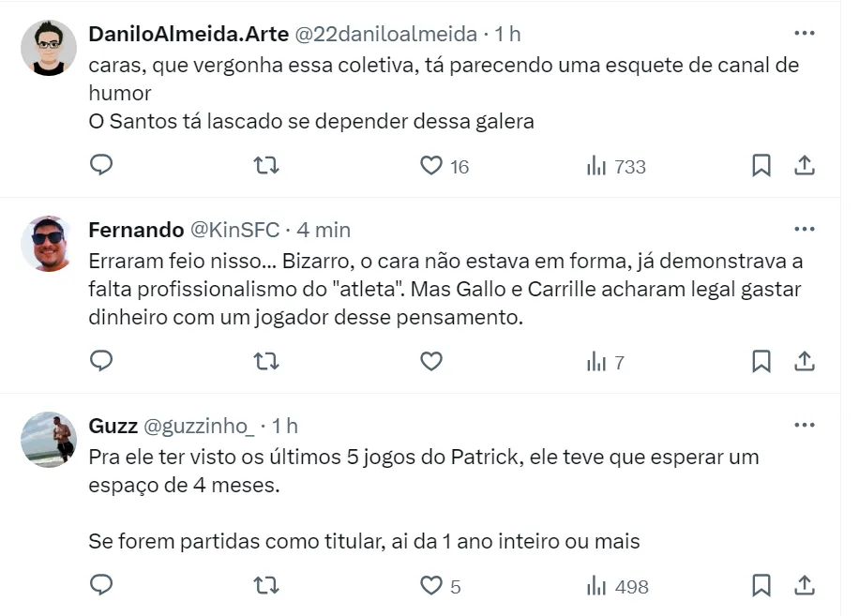Click DaniloAlmeida.Arte's profile avatar
The height and width of the screenshot is (616, 859).
[x=48, y=48]
